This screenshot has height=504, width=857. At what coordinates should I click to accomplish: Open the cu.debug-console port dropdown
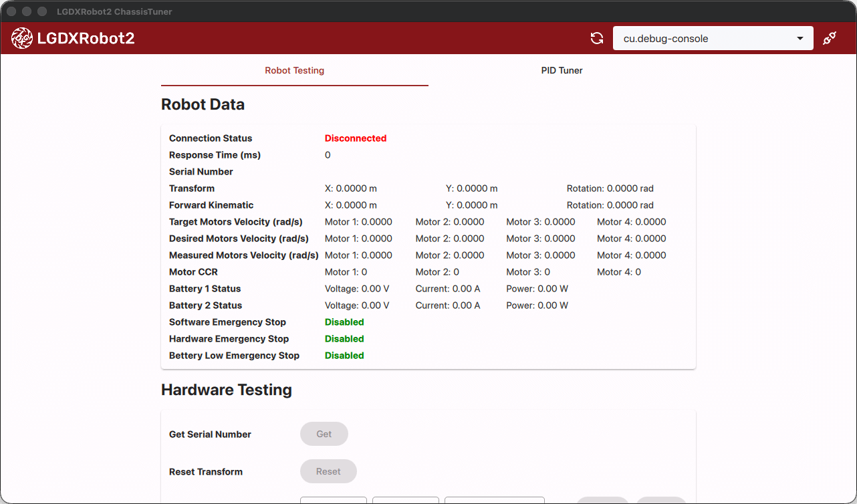713,38
